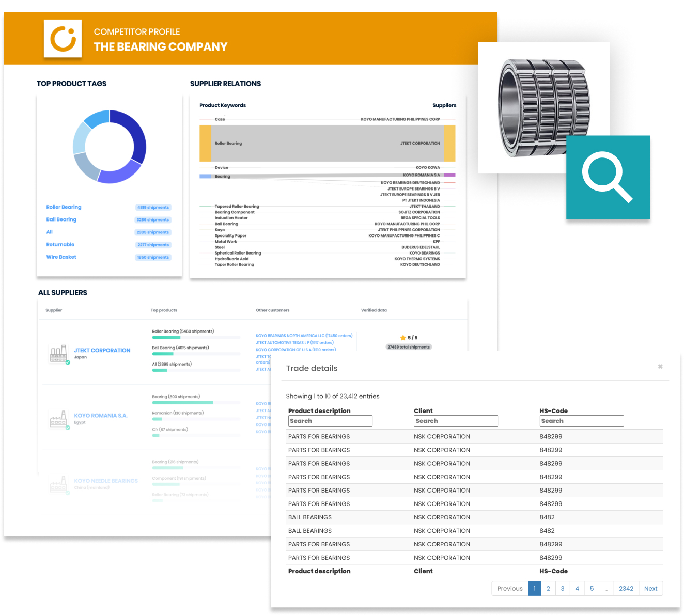684x616 pixels.
Task: Select the KOYO THERMO SYSTEMS supplier label
Action: [417, 259]
